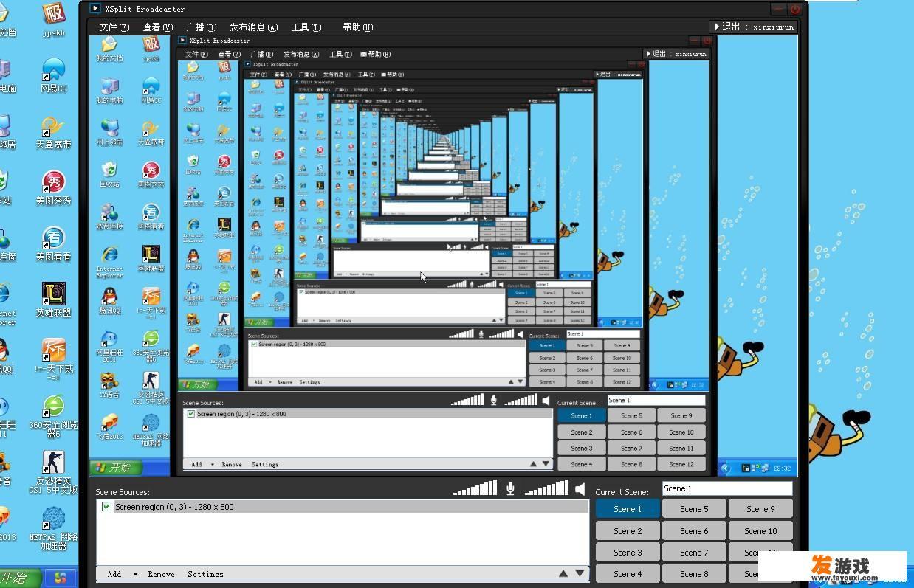Image resolution: width=914 pixels, height=588 pixels.
Task: Switch to Scene 8 in the main scene grid
Action: [694, 574]
